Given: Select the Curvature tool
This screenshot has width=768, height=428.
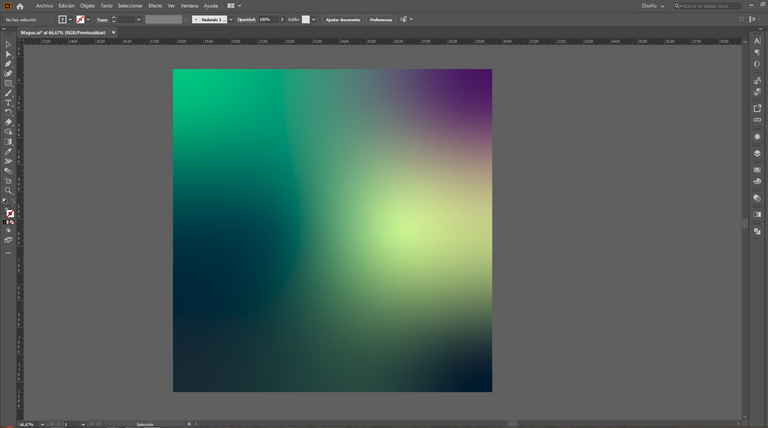Looking at the screenshot, I should (x=8, y=74).
